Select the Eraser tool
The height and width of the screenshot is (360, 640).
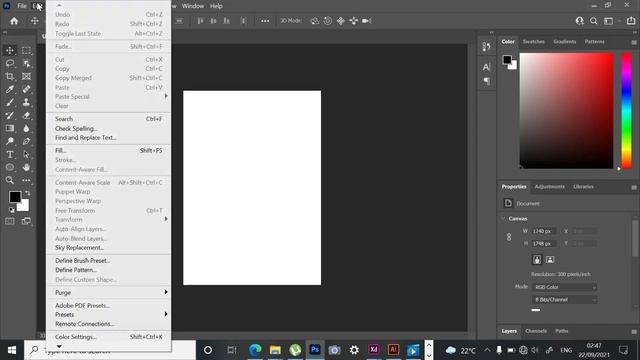coord(26,116)
